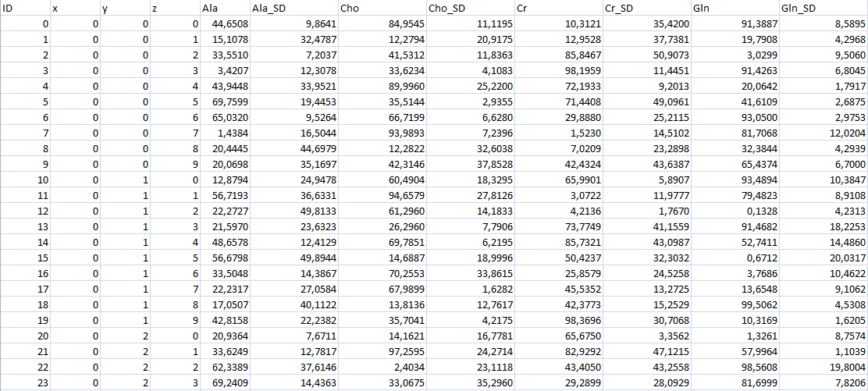
Task: Click the cell with 14,4860
Action: (824, 241)
